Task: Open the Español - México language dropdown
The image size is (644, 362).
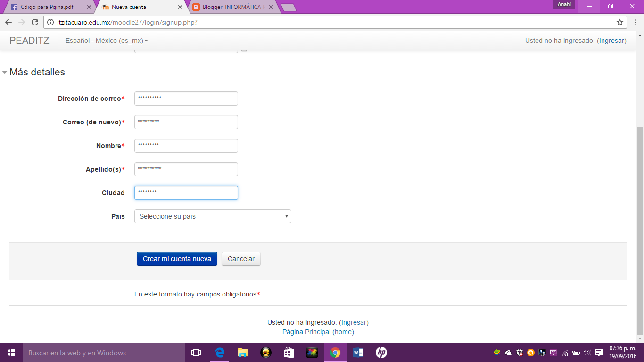Action: [107, 41]
